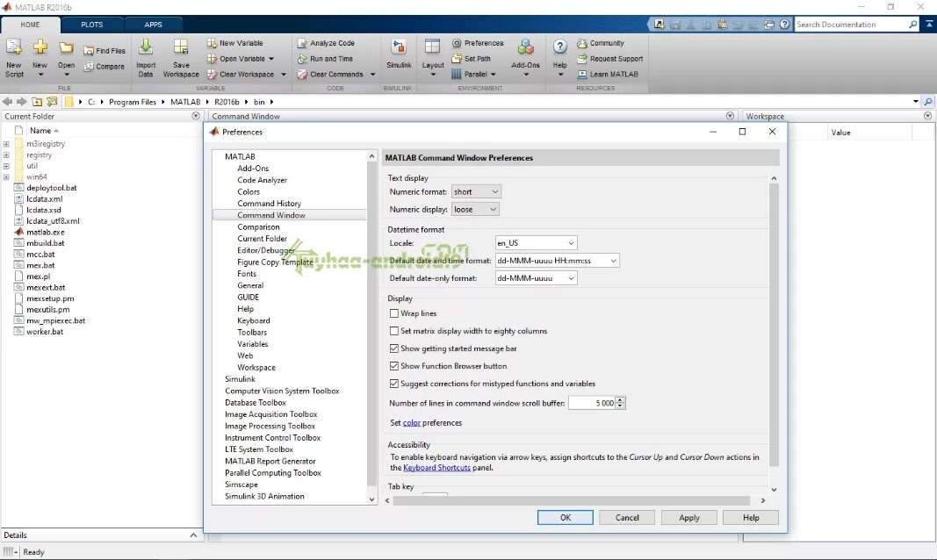Image resolution: width=937 pixels, height=560 pixels.
Task: Click Import Data icon
Action: coord(146,47)
